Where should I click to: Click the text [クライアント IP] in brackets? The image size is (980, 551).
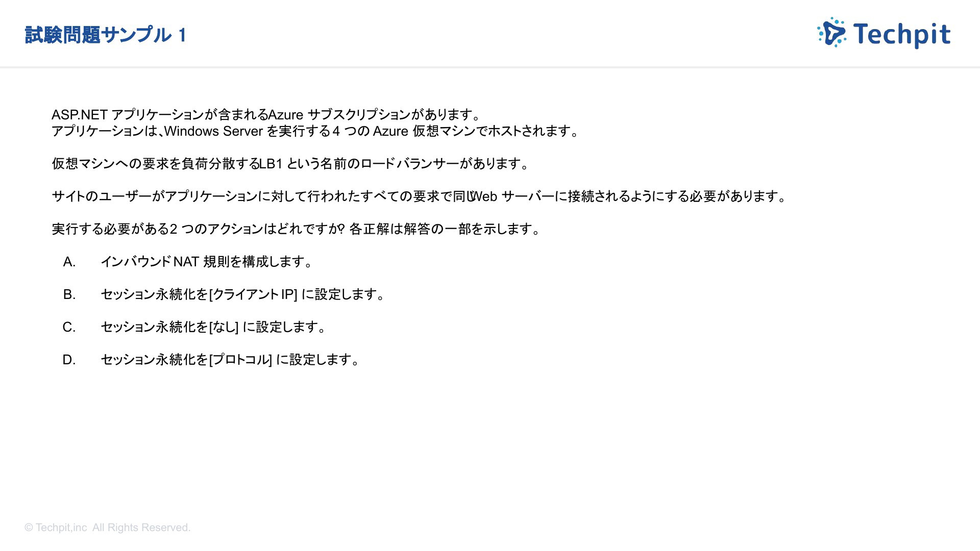coord(253,294)
